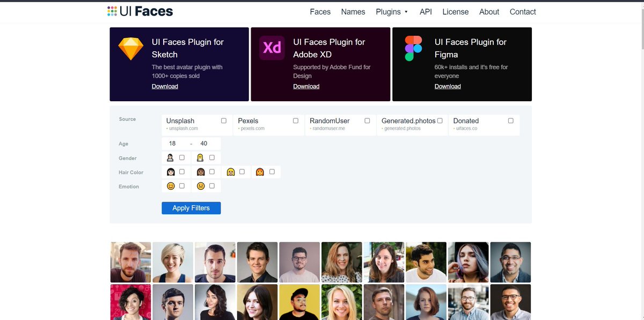Click the red hair color emoji
Viewport: 644px width, 320px height.
pos(260,172)
